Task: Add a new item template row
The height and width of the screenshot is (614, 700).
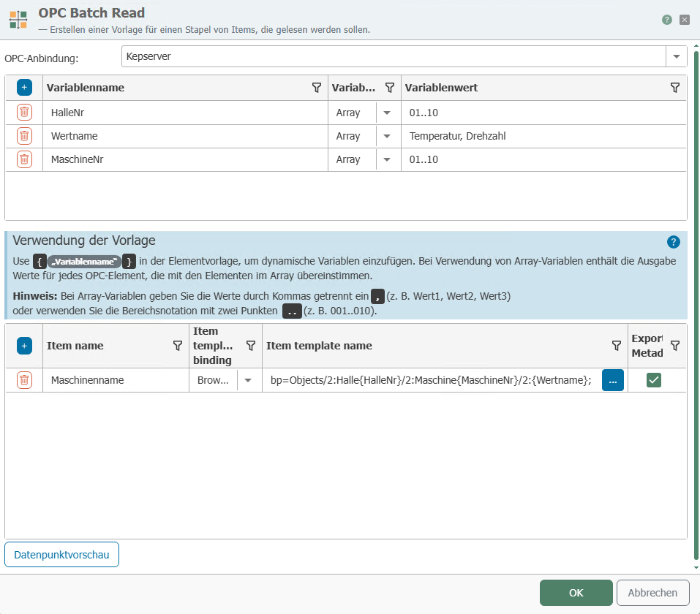Action: pyautogui.click(x=24, y=346)
